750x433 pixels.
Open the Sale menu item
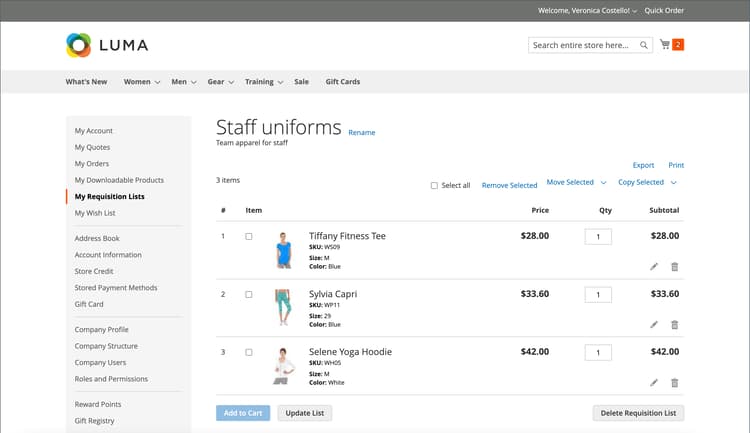(301, 82)
